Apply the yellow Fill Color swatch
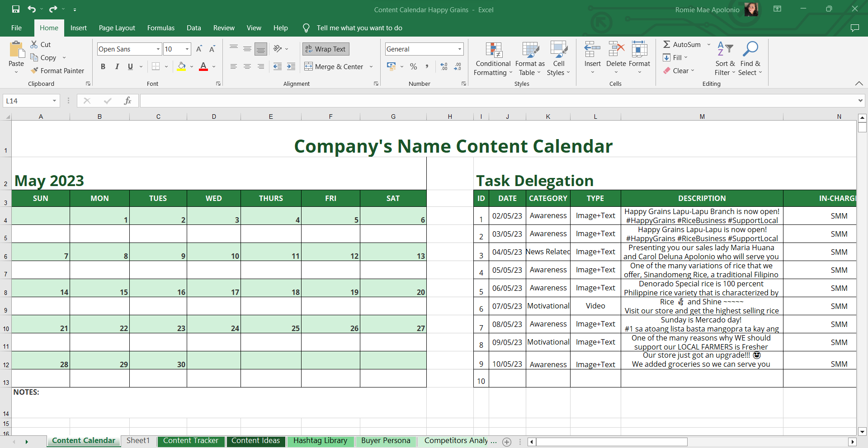Viewport: 868px width, 448px height. click(x=182, y=66)
